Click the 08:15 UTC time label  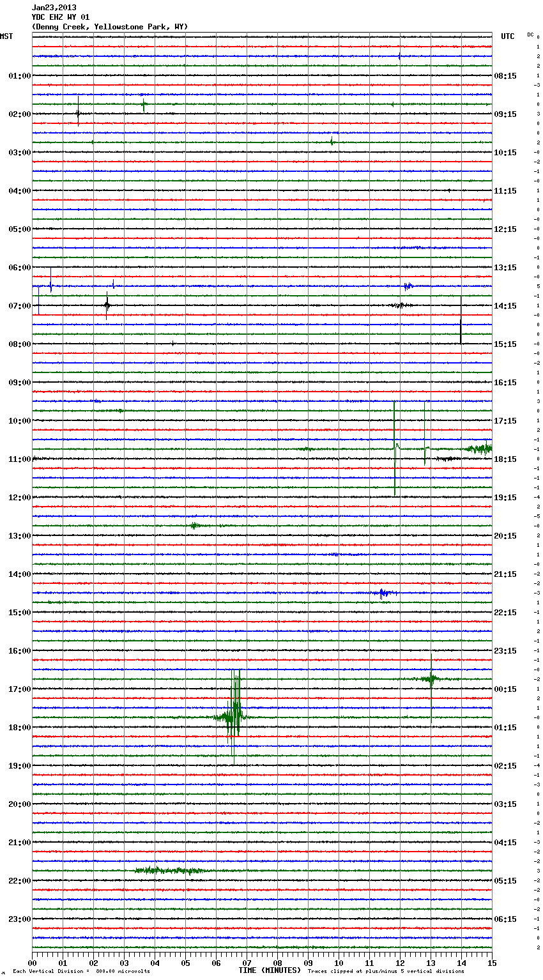click(505, 76)
